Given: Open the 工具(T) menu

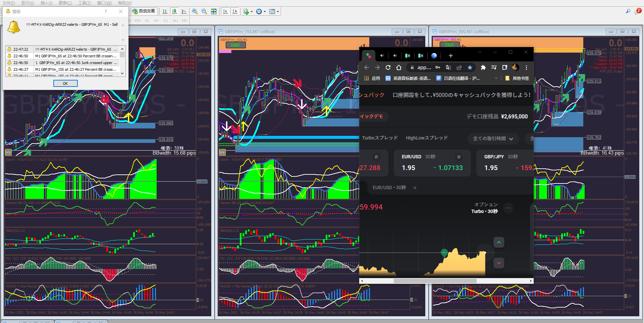Looking at the screenshot, I should click(85, 3).
